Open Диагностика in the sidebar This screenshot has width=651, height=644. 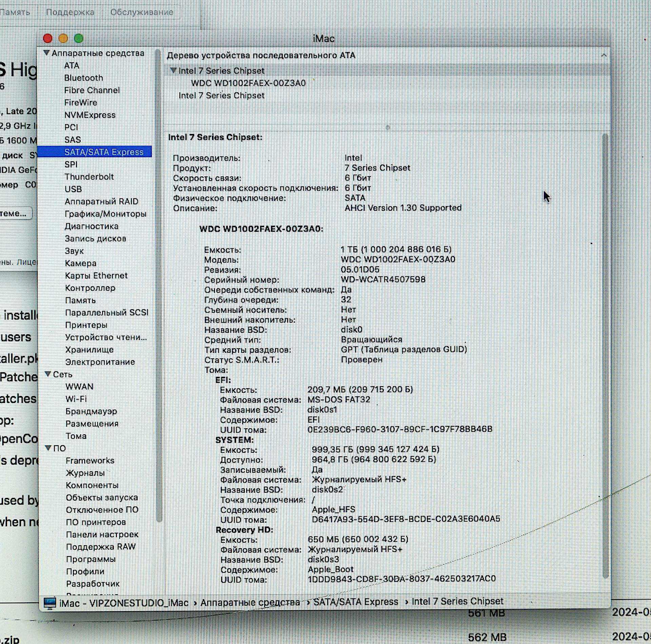point(92,226)
